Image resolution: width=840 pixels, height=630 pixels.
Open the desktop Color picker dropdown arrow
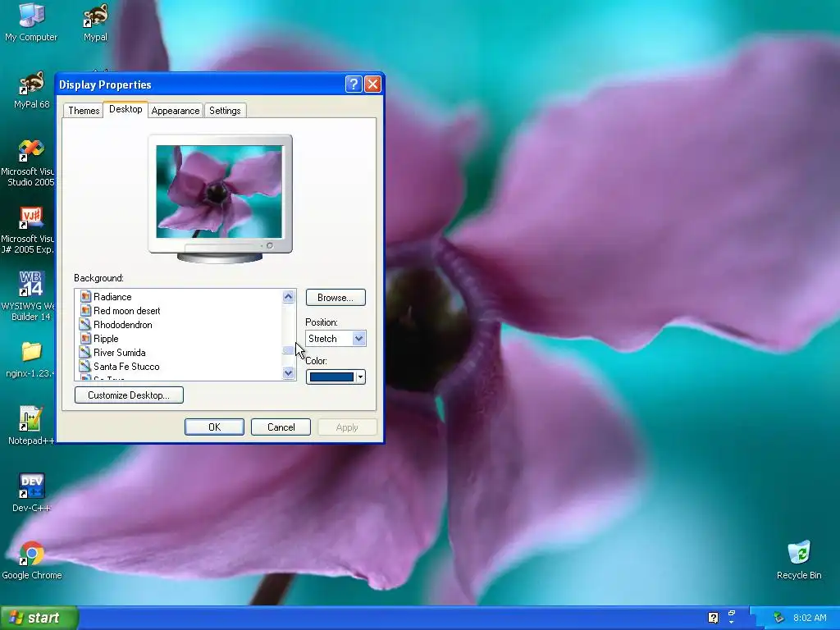pyautogui.click(x=361, y=377)
